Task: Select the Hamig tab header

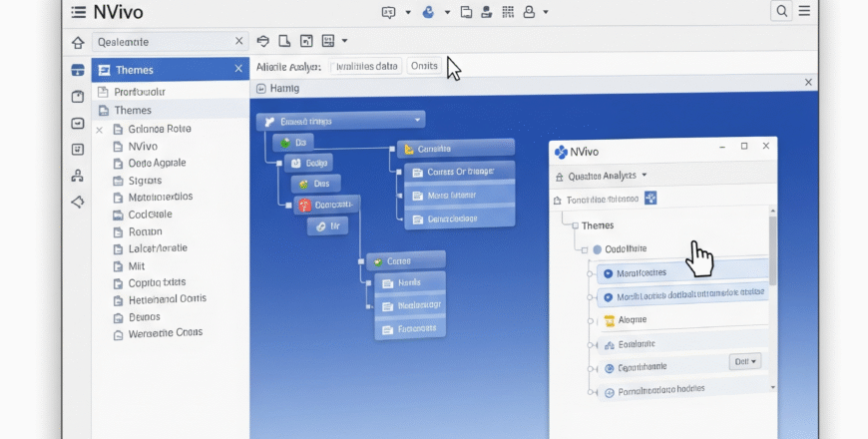Action: (x=278, y=89)
